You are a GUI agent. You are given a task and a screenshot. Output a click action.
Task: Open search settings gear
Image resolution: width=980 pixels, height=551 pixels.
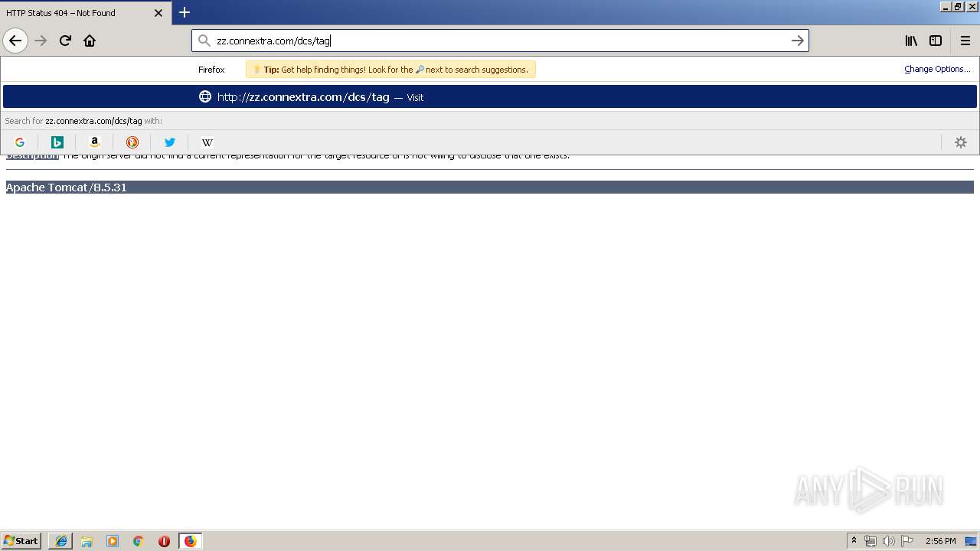coord(961,142)
